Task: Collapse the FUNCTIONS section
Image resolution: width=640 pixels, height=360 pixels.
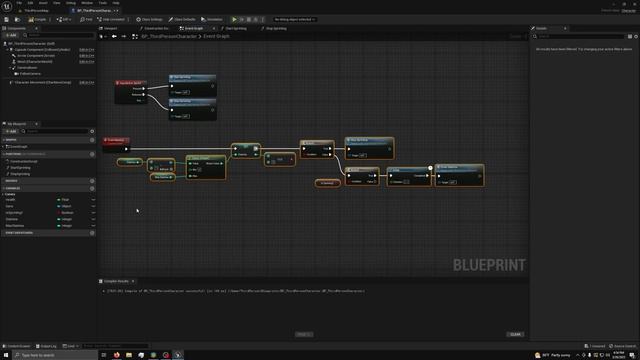Action: pyautogui.click(x=4, y=154)
